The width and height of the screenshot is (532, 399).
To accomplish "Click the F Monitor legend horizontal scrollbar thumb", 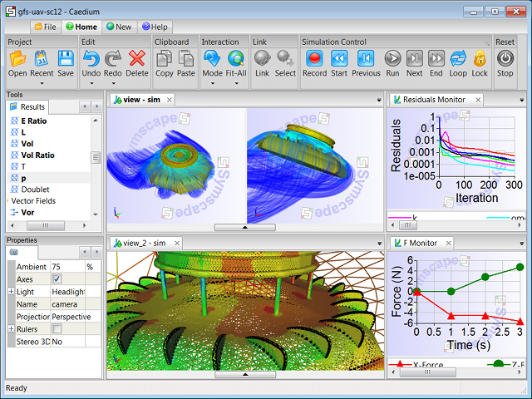I will [x=428, y=372].
